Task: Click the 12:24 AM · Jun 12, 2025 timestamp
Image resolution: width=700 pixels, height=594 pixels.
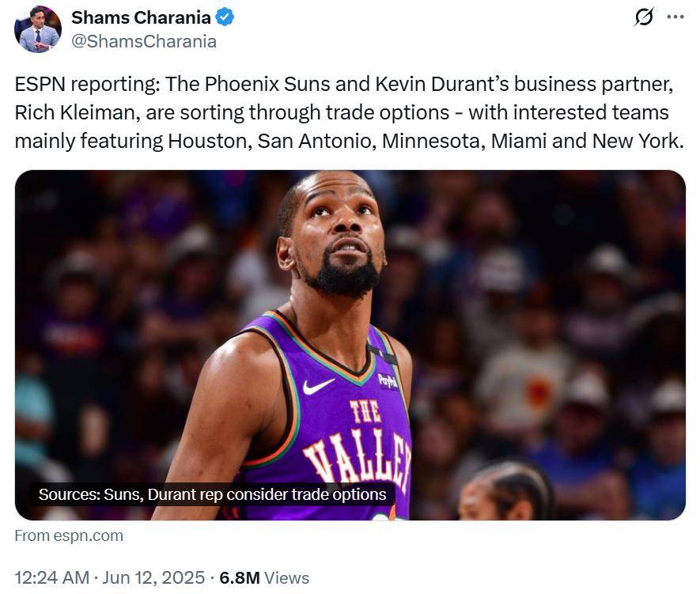Action: pos(110,577)
